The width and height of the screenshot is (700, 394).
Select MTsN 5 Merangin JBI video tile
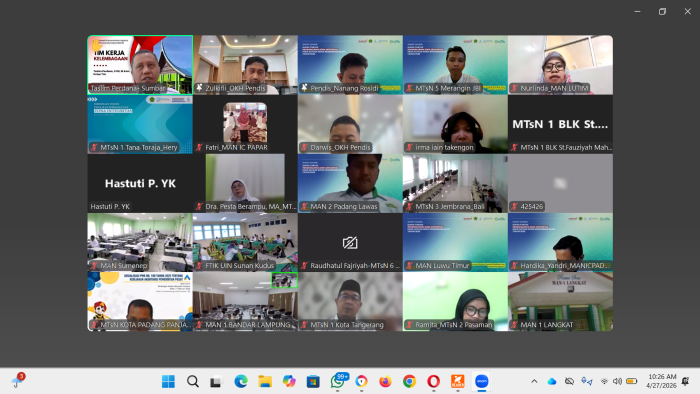[x=455, y=65]
